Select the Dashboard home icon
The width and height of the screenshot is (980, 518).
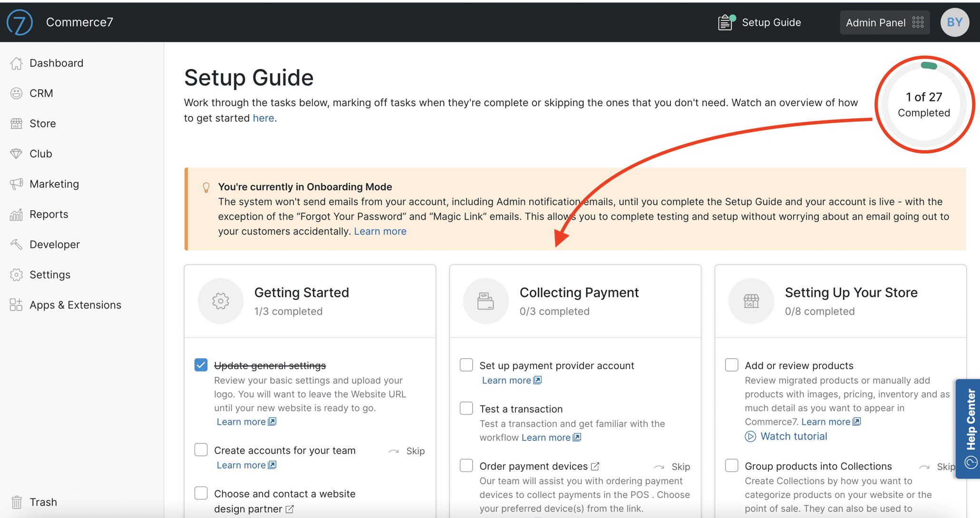16,62
